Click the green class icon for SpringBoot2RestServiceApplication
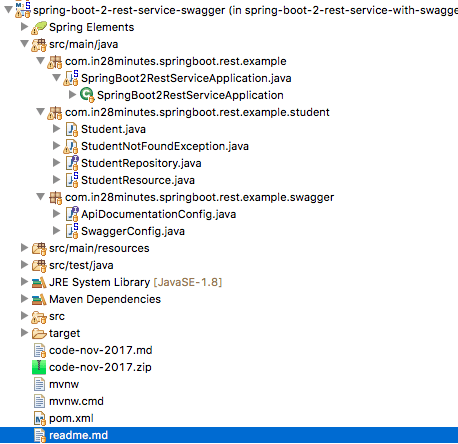 coord(87,95)
